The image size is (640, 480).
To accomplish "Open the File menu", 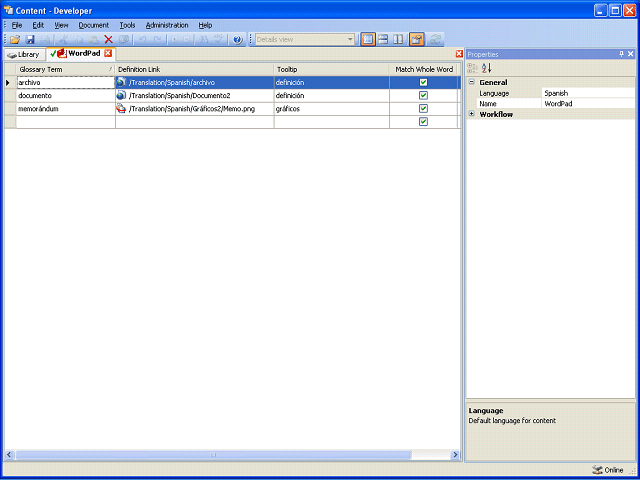I will pyautogui.click(x=17, y=25).
